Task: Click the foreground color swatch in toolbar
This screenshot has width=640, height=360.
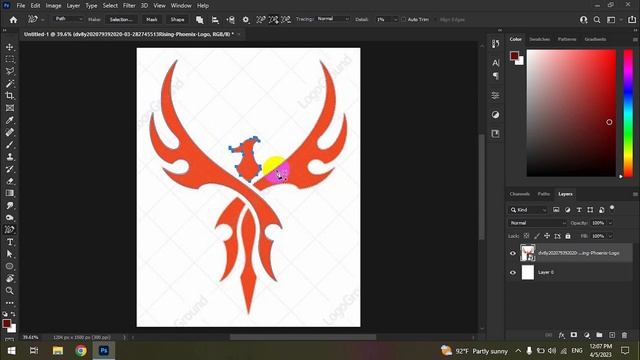Action: (7, 324)
